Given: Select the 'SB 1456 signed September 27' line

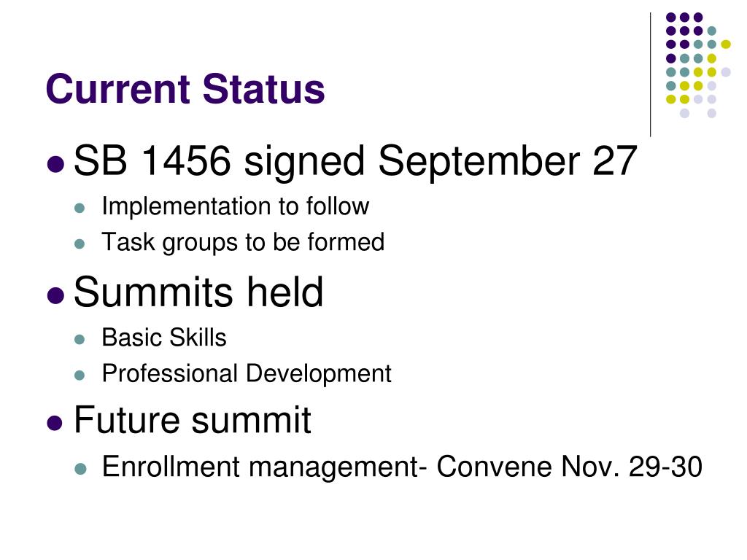Looking at the screenshot, I should [x=355, y=161].
